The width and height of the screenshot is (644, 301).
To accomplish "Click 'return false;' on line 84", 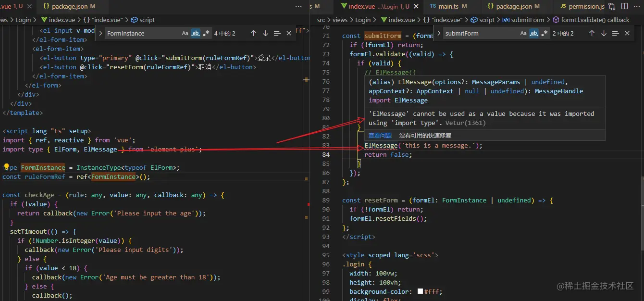I will tap(388, 155).
